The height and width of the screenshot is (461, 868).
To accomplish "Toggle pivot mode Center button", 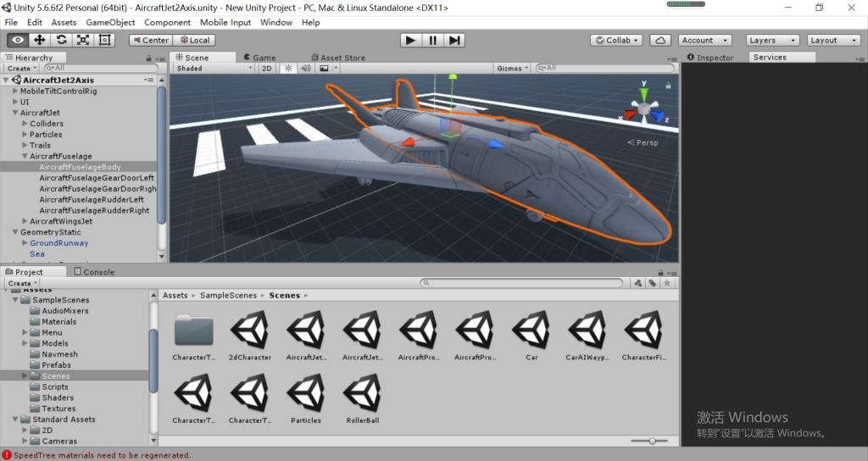I will click(151, 40).
